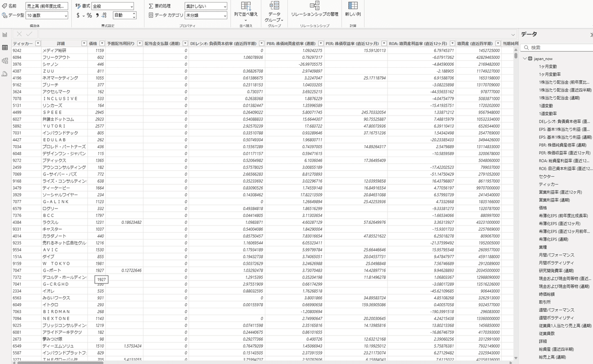Open the DAX query view icon
This screenshot has height=364, width=593.
click(x=5, y=74)
